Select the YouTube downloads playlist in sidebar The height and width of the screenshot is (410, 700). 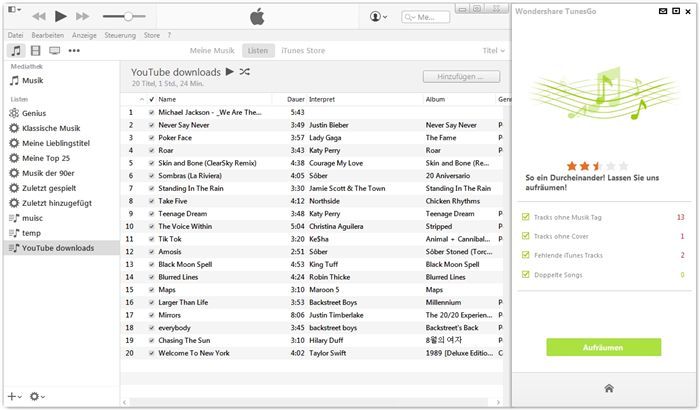pos(62,248)
